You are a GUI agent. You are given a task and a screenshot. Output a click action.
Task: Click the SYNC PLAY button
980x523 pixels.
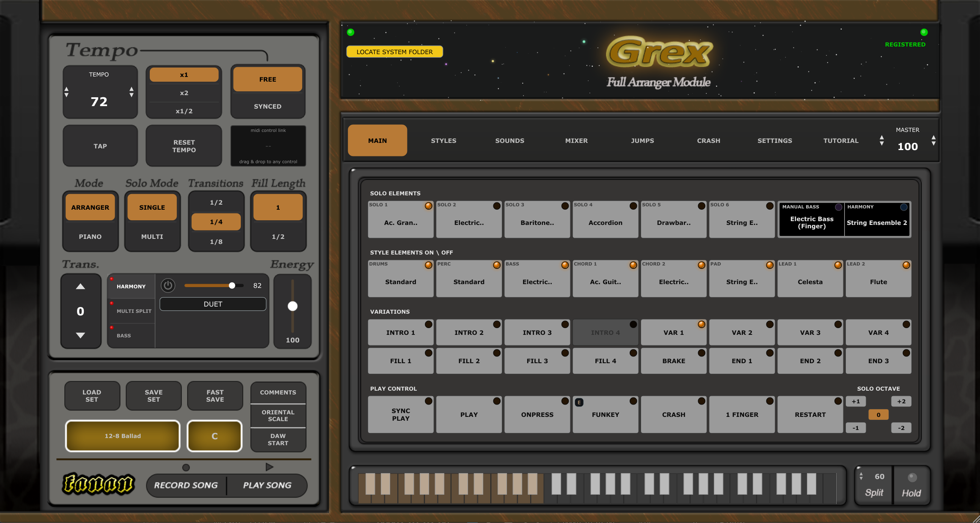coord(401,414)
